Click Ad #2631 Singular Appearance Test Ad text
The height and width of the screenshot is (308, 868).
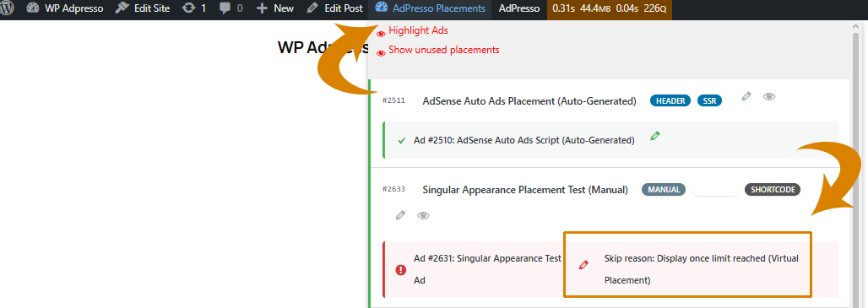(x=488, y=269)
